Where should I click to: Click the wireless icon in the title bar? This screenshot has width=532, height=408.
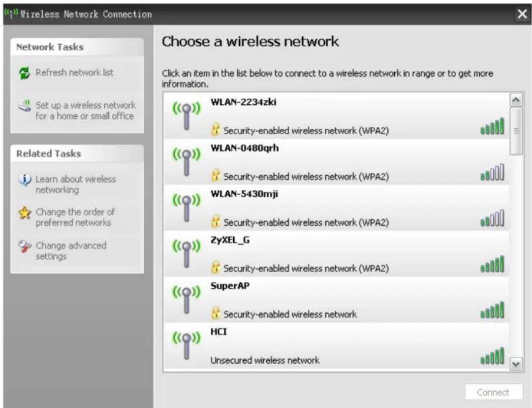click(11, 13)
